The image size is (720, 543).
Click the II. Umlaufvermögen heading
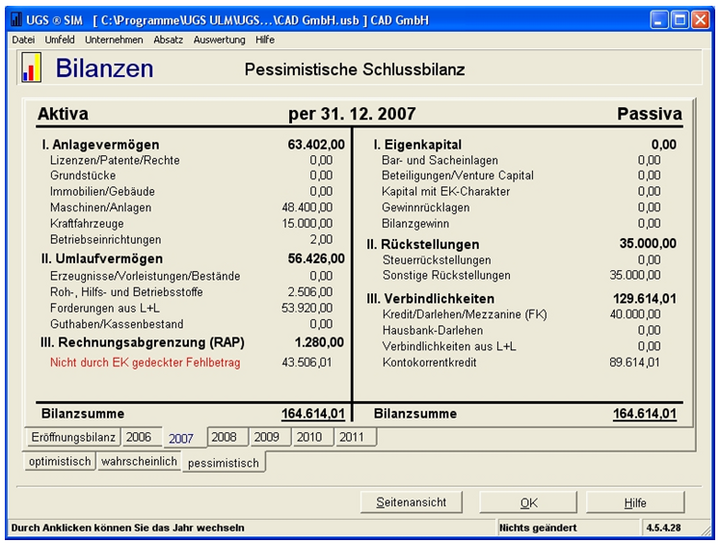click(x=101, y=259)
